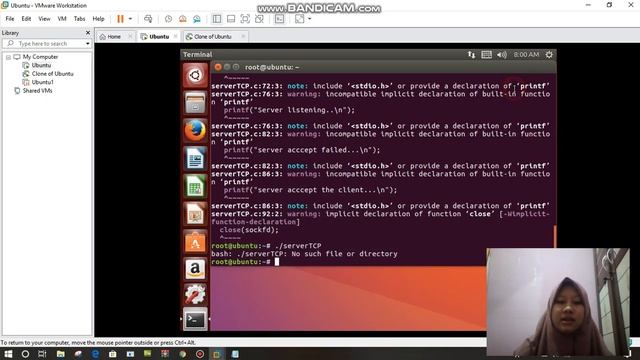The height and width of the screenshot is (360, 640).
Task: Toggle the thumbnail bar view
Action: [x=231, y=19]
